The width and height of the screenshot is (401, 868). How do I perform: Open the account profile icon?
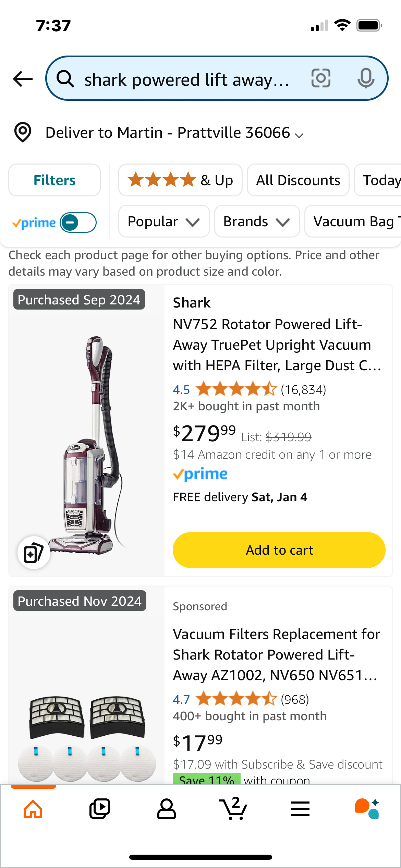(167, 809)
